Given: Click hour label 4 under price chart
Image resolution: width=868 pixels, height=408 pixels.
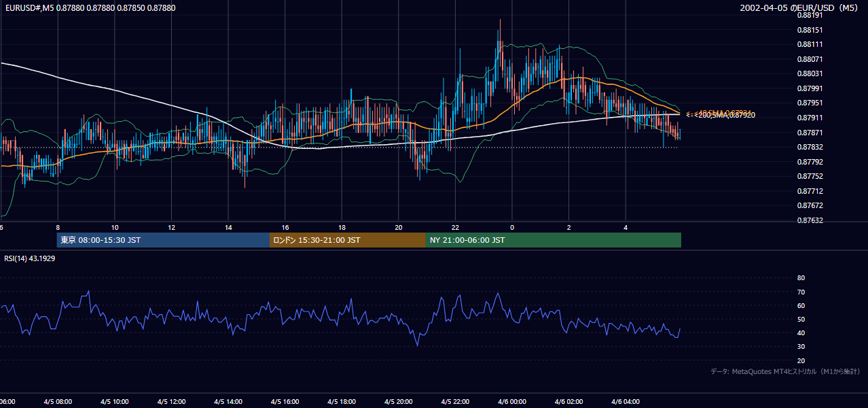Looking at the screenshot, I should (626, 227).
